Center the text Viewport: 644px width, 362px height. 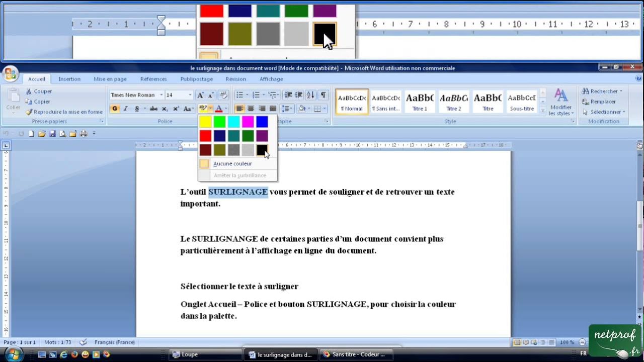click(x=251, y=109)
